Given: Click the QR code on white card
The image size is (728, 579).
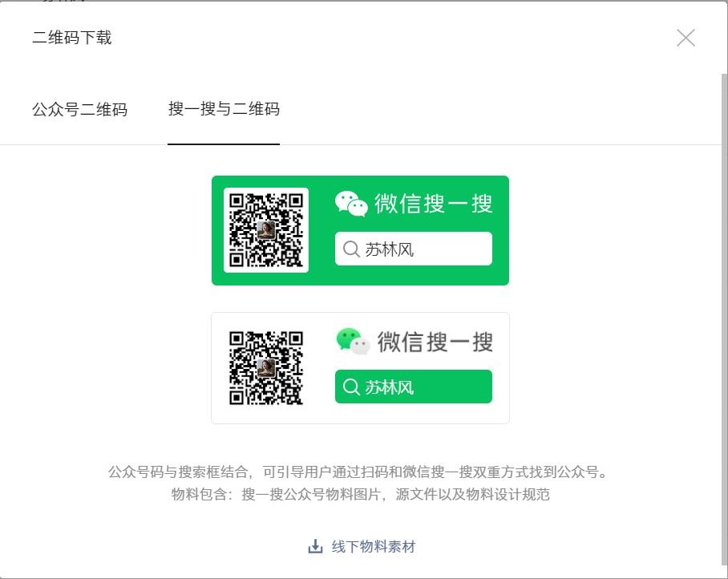Looking at the screenshot, I should pyautogui.click(x=266, y=367).
